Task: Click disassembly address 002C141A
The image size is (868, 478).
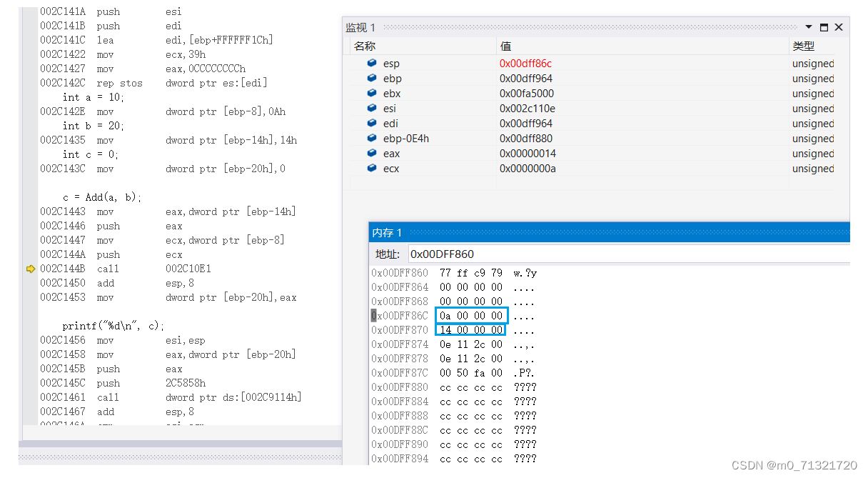Action: point(62,11)
